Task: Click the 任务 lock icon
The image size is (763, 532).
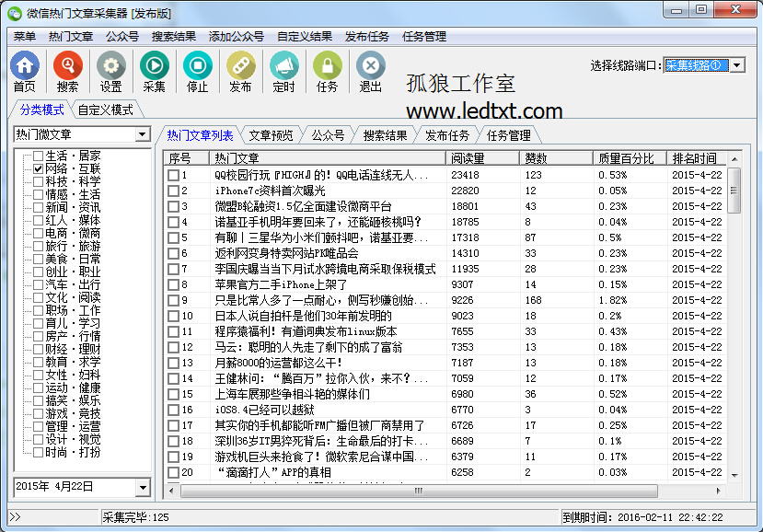Action: point(328,72)
